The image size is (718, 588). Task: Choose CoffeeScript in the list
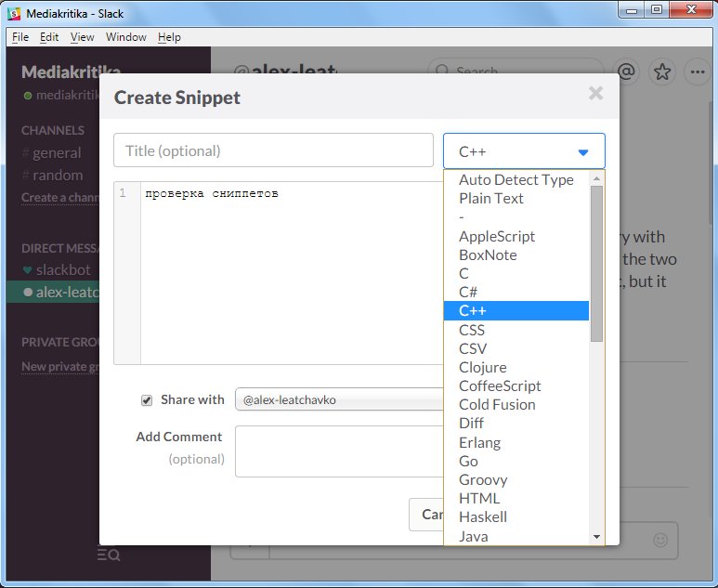pyautogui.click(x=516, y=386)
